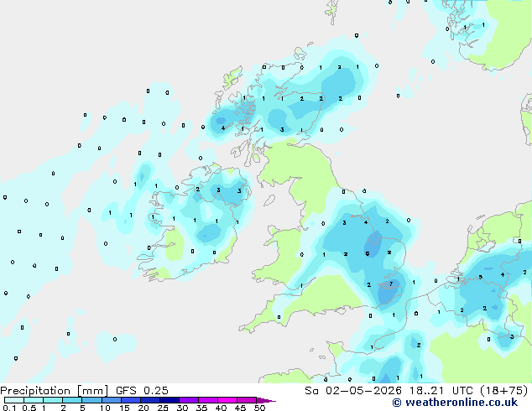This screenshot has height=411, width=532.
Task: Click the "0.1" legend scale label
Action: [x=9, y=408]
